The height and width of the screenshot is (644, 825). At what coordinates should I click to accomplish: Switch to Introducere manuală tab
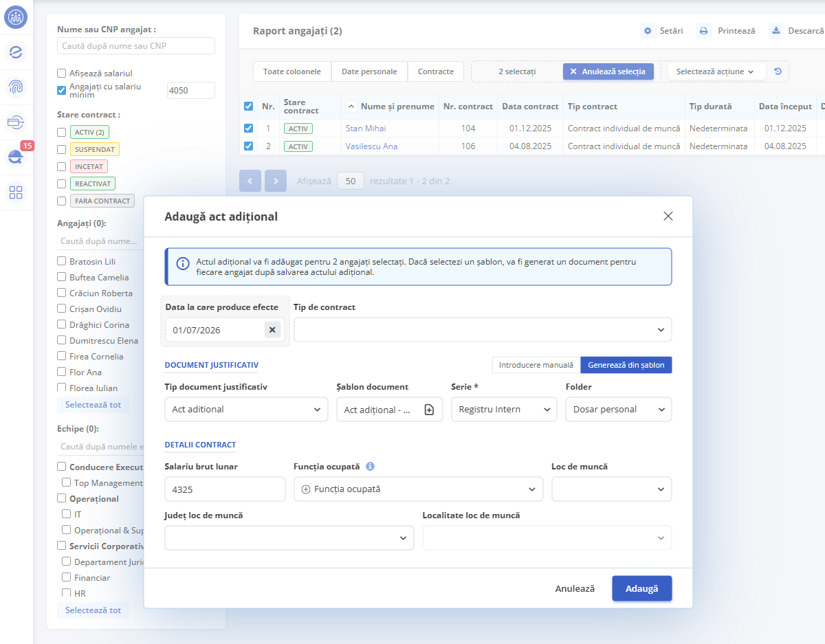[x=536, y=365]
